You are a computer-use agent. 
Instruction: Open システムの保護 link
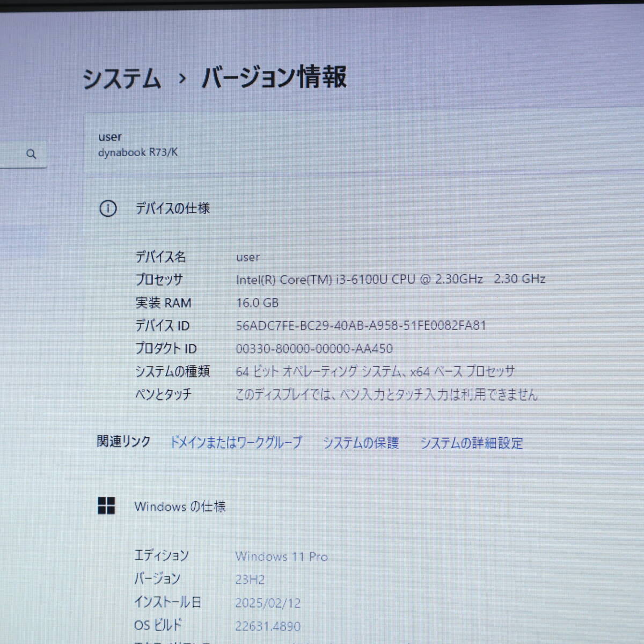[x=361, y=443]
